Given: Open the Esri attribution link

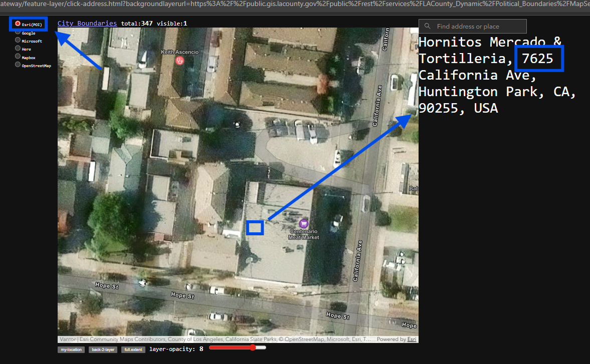Looking at the screenshot, I should click(x=412, y=339).
